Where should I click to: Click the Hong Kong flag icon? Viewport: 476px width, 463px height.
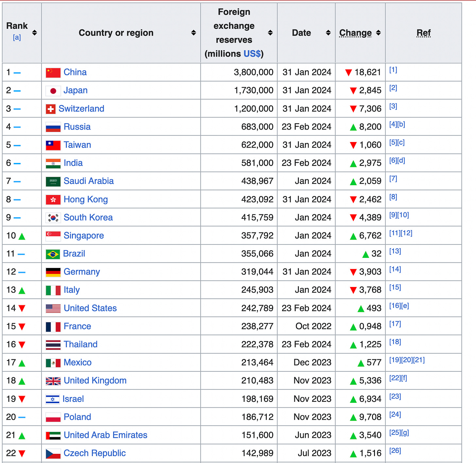pos(53,200)
